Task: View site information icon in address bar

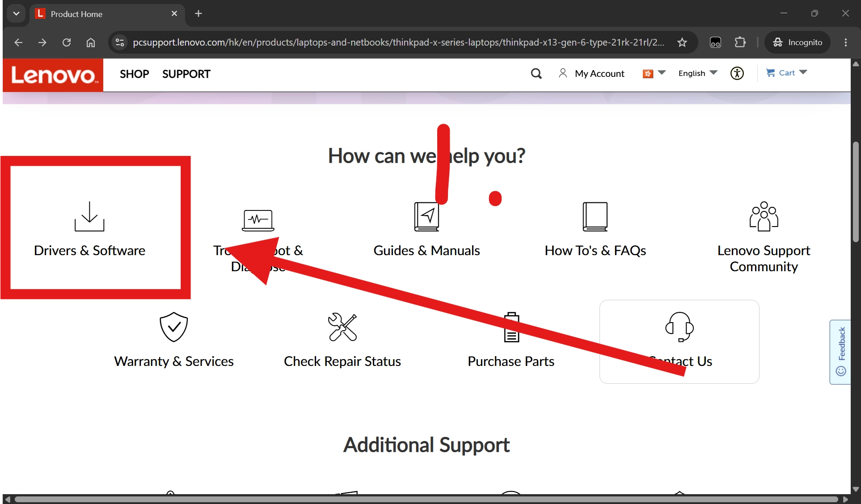Action: click(119, 42)
